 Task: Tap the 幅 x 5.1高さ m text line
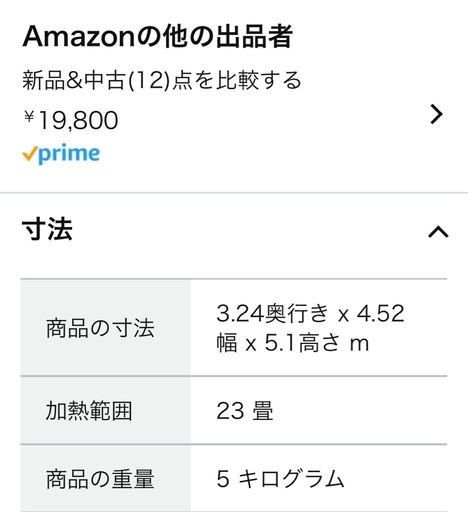(293, 343)
